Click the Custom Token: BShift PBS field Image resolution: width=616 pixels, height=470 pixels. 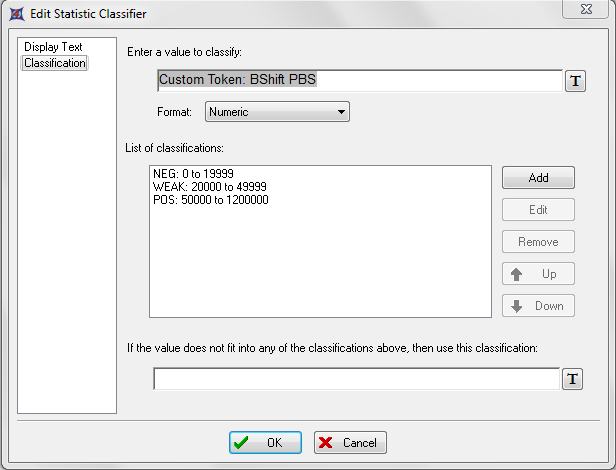pyautogui.click(x=360, y=81)
